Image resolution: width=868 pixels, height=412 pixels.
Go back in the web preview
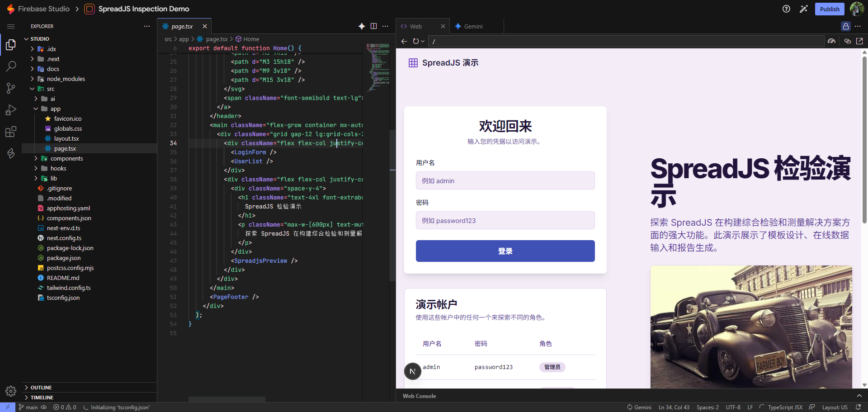404,41
